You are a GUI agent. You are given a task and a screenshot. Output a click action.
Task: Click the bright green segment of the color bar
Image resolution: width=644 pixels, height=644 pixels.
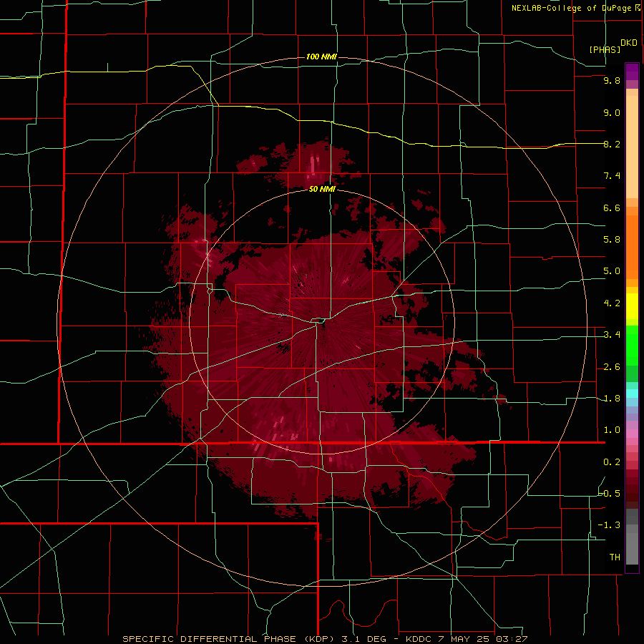coord(632,345)
